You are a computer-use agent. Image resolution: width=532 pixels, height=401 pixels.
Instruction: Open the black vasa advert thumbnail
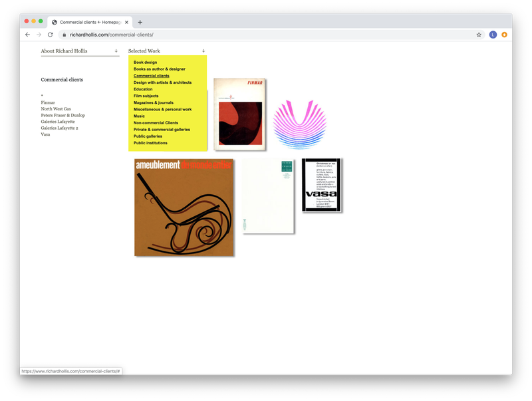(321, 185)
